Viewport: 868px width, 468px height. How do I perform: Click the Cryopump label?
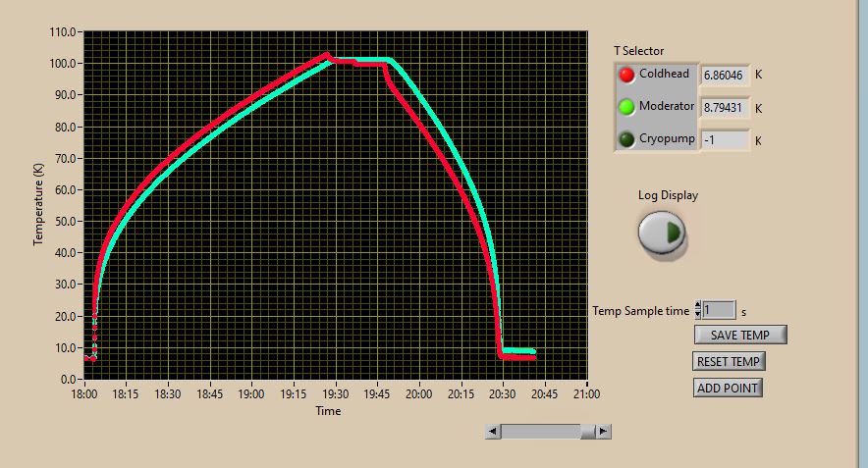tap(667, 138)
